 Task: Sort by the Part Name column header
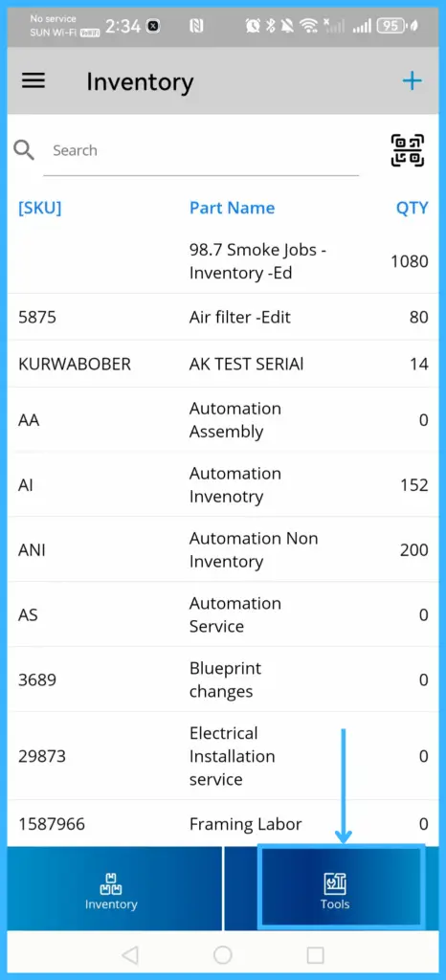pyautogui.click(x=232, y=208)
